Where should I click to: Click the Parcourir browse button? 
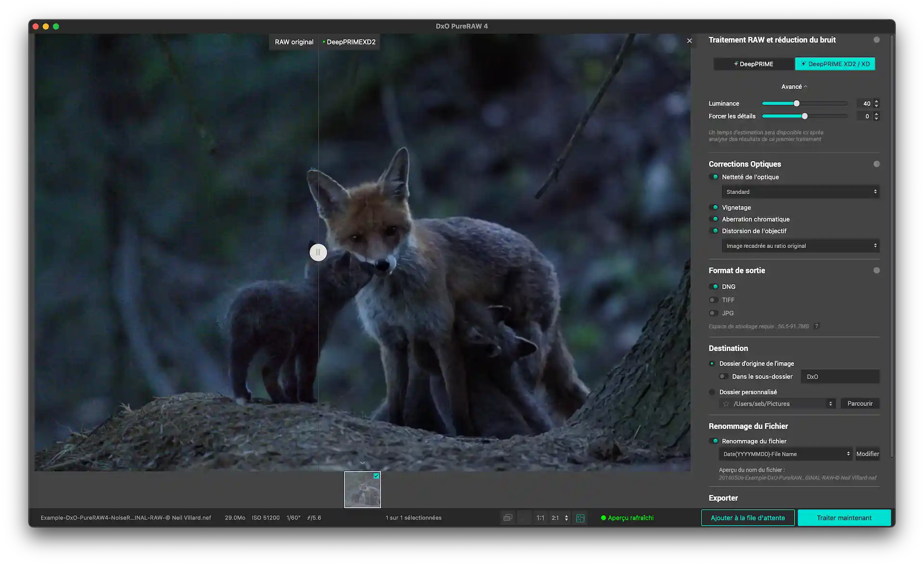[860, 404]
